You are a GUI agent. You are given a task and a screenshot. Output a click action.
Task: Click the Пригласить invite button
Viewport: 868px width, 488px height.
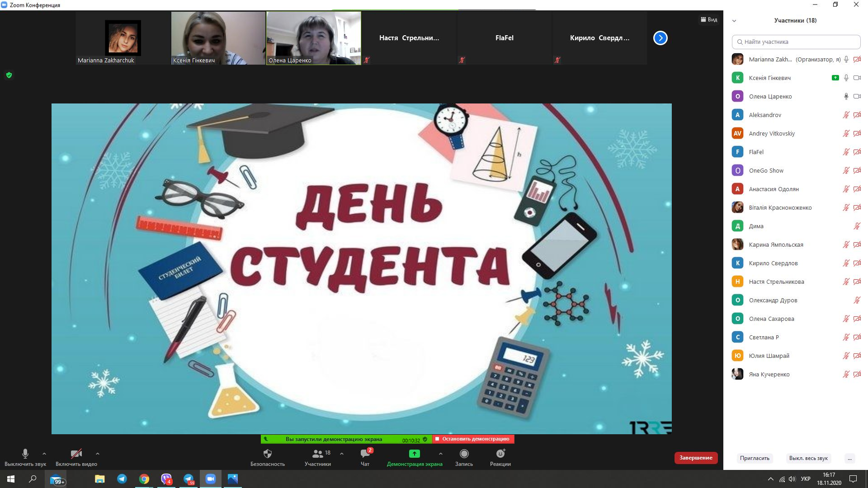tap(755, 458)
